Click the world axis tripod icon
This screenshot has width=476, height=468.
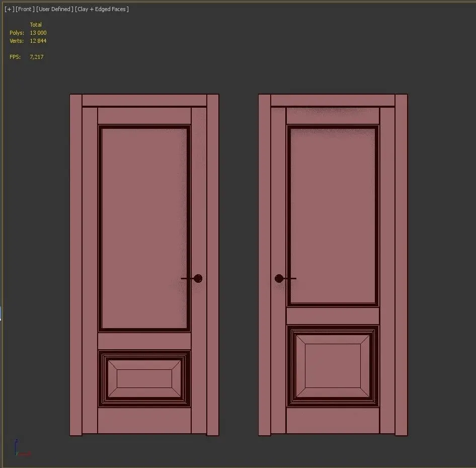(22, 448)
